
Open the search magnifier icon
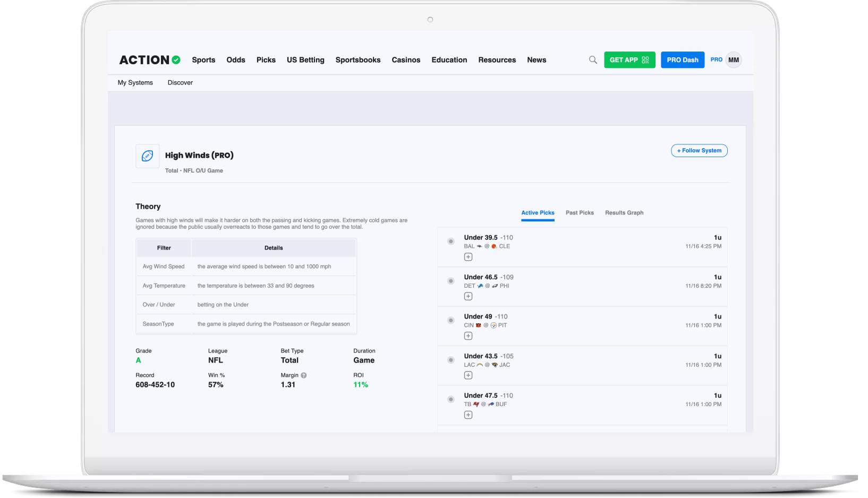click(593, 59)
